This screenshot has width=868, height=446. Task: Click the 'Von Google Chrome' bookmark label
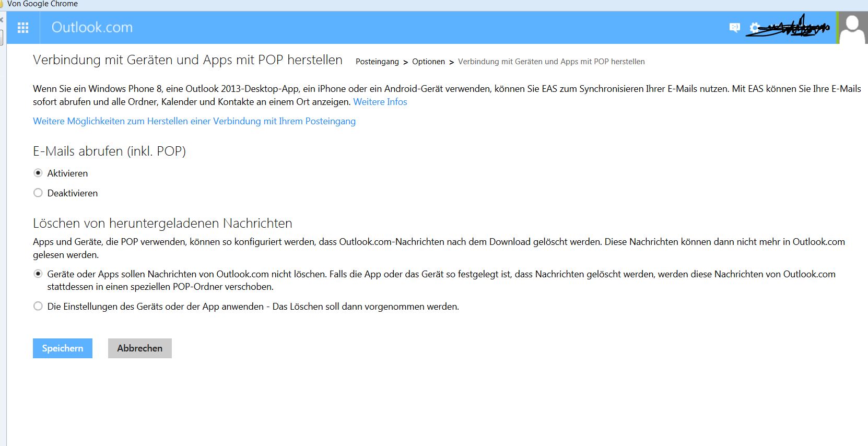pos(42,4)
